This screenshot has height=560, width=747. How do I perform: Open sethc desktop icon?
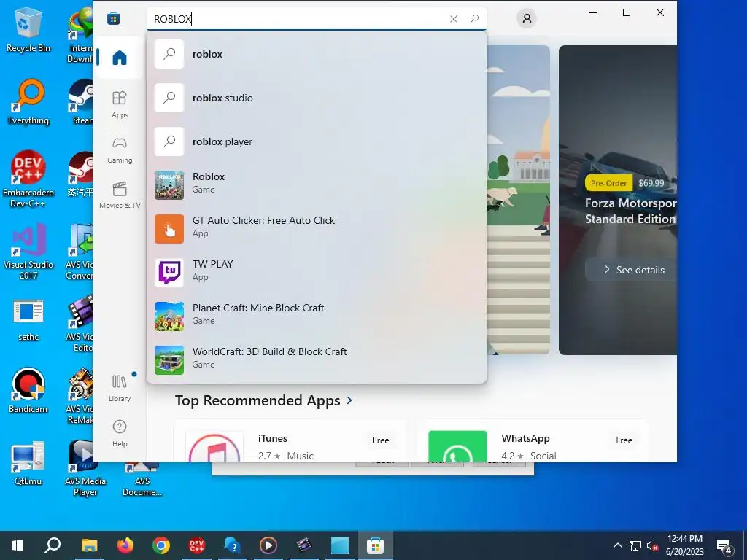pos(28,320)
